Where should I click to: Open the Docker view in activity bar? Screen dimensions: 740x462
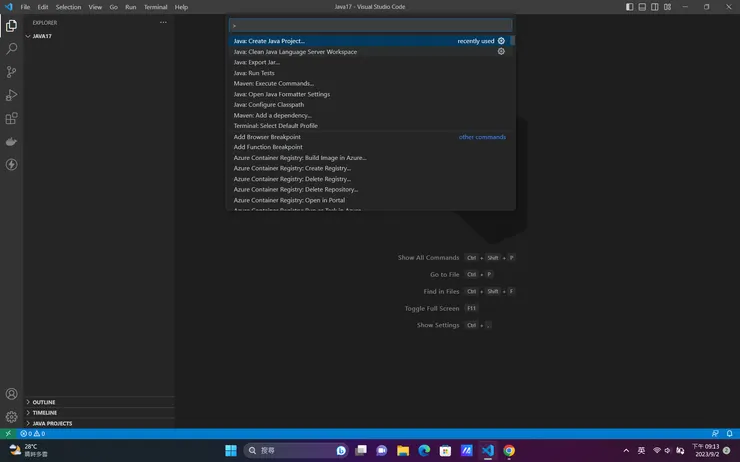(12, 141)
